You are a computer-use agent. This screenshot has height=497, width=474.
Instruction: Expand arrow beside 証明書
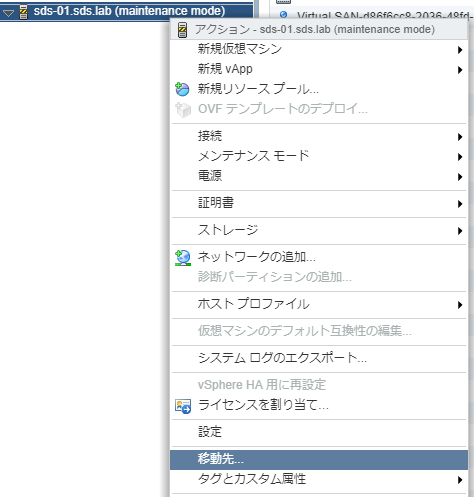pyautogui.click(x=460, y=204)
